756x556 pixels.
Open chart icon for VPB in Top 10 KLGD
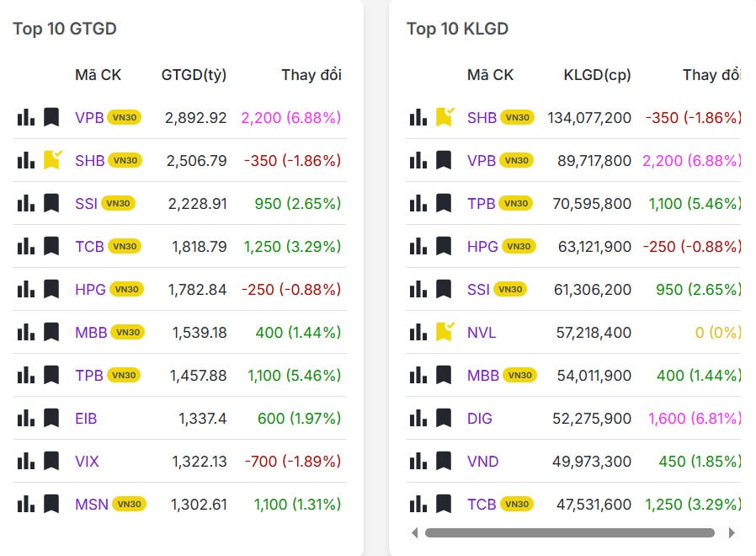click(418, 160)
